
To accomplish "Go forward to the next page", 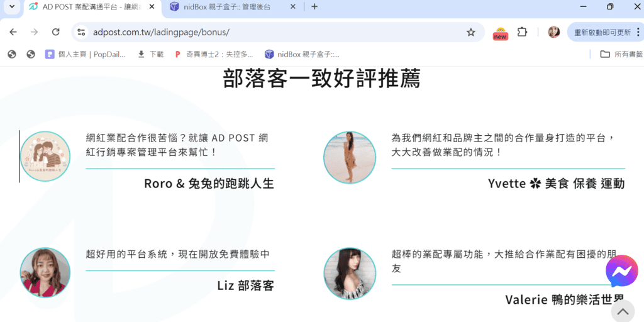I will (x=34, y=33).
